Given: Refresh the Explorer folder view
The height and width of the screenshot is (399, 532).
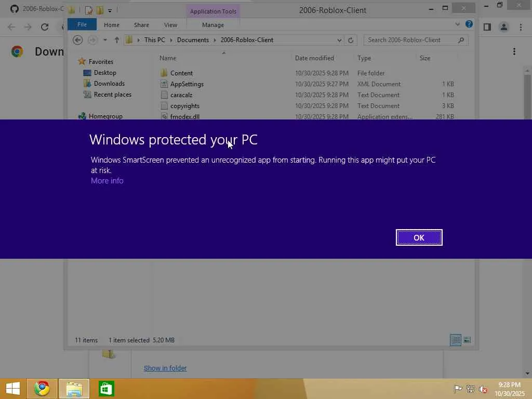Looking at the screenshot, I should (351, 40).
